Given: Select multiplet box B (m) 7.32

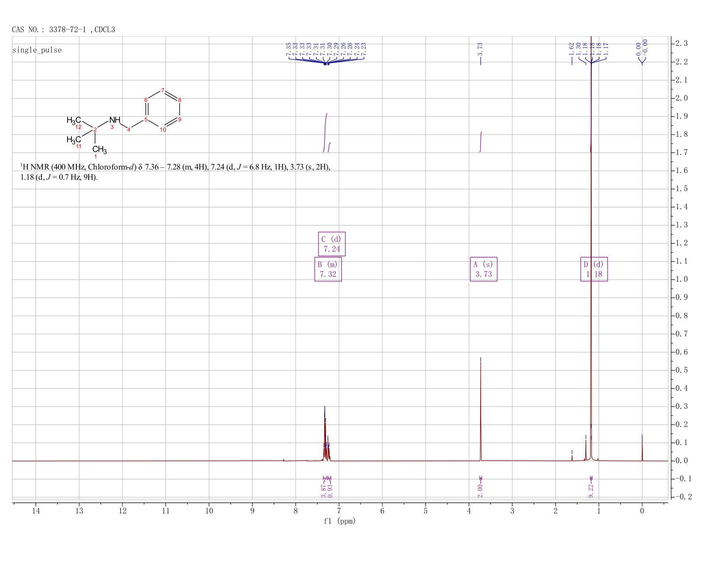Looking at the screenshot, I should tap(328, 269).
